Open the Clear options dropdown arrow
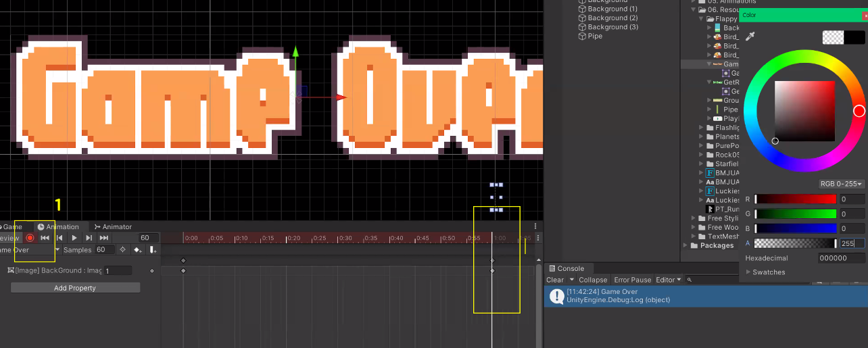 [572, 280]
